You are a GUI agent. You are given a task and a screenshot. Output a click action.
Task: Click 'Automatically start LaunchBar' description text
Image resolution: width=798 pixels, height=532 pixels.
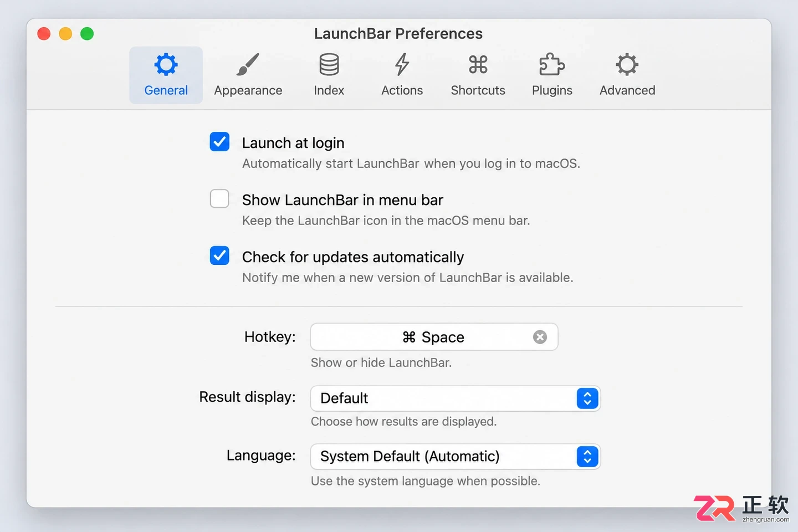click(411, 164)
